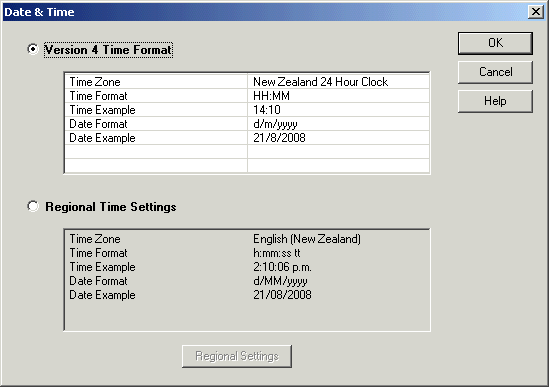This screenshot has width=549, height=387.
Task: Click the '21/08/2008' value
Action: (x=282, y=295)
